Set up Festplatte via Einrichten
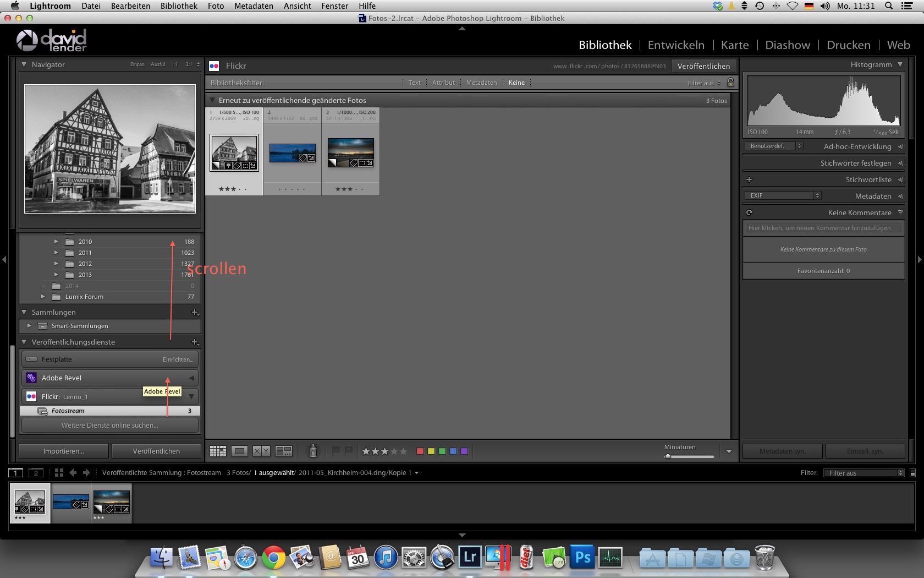 [x=178, y=359]
